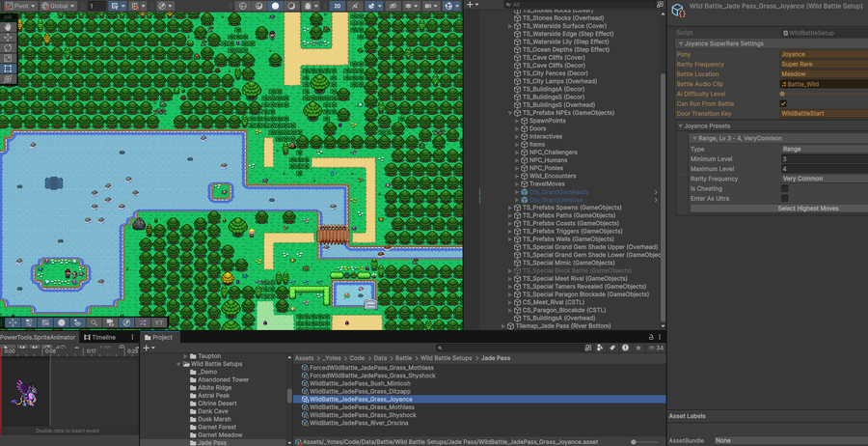
Task: Click the scene camera icon
Action: click(x=428, y=6)
